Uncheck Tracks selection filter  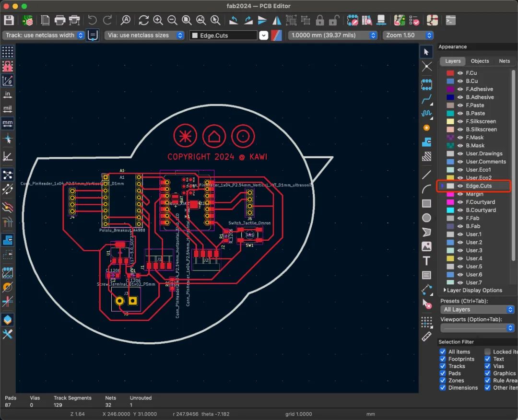pos(443,366)
